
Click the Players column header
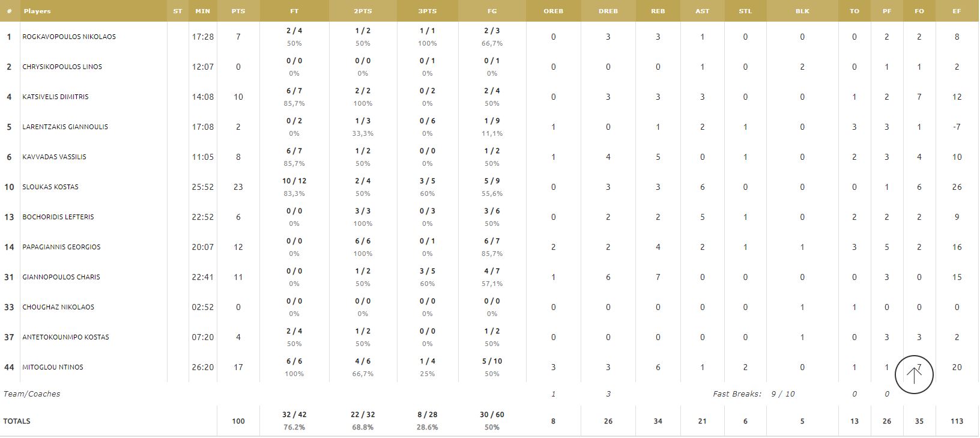[x=37, y=11]
